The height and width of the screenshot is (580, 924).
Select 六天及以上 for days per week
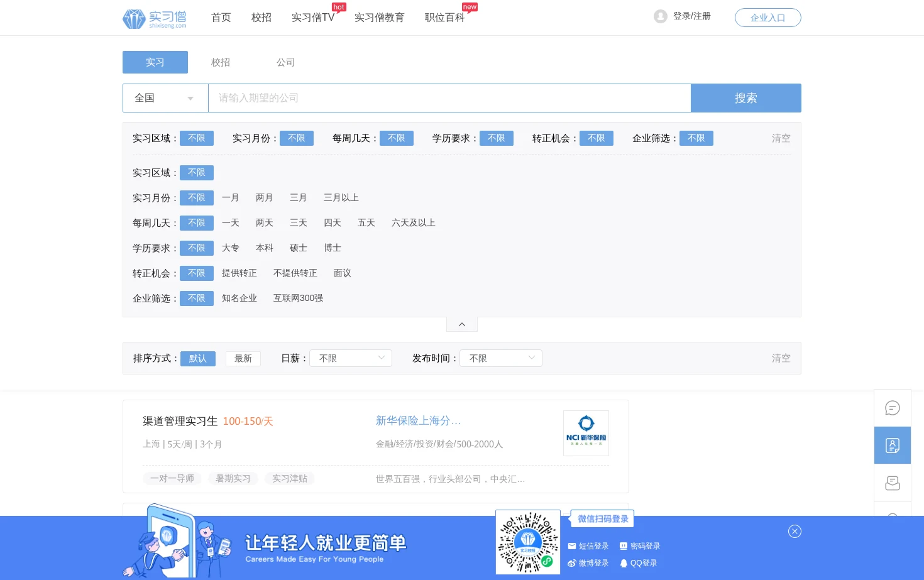(x=414, y=223)
